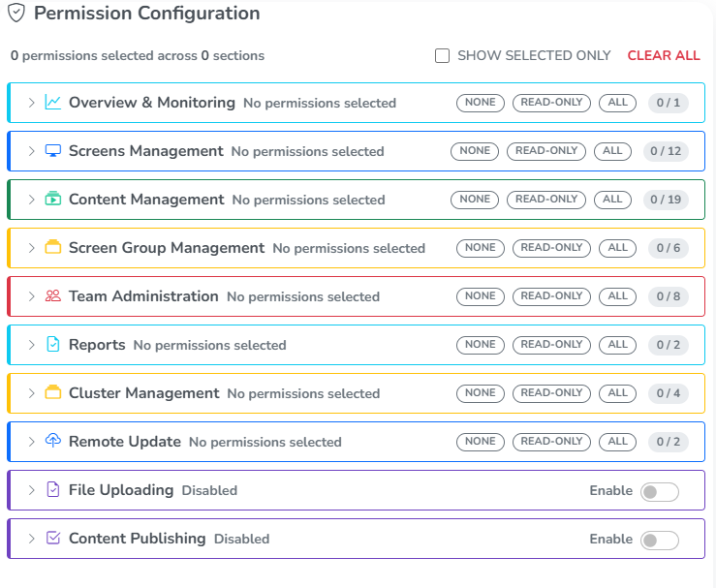
Task: Set Screens Management to Read-Only
Action: click(x=546, y=151)
